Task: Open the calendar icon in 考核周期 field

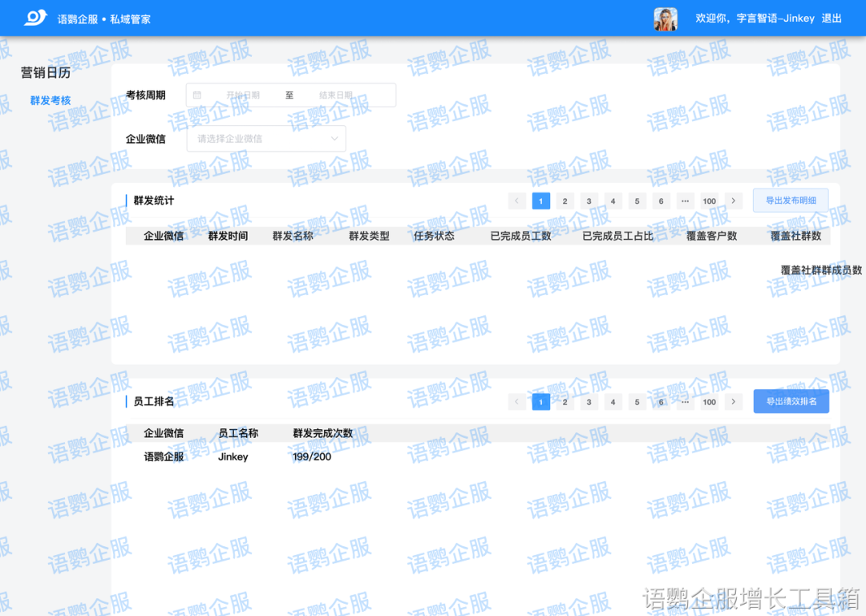Action: point(197,95)
